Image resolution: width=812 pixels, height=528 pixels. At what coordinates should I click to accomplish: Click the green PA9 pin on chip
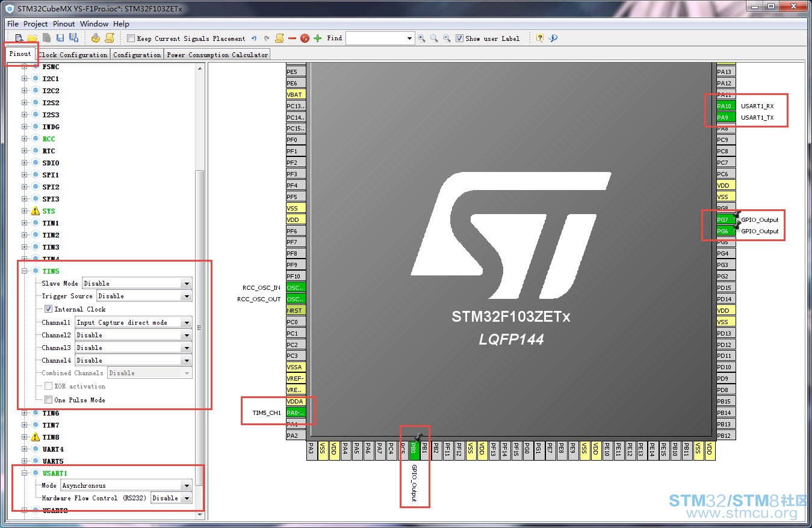pos(725,117)
